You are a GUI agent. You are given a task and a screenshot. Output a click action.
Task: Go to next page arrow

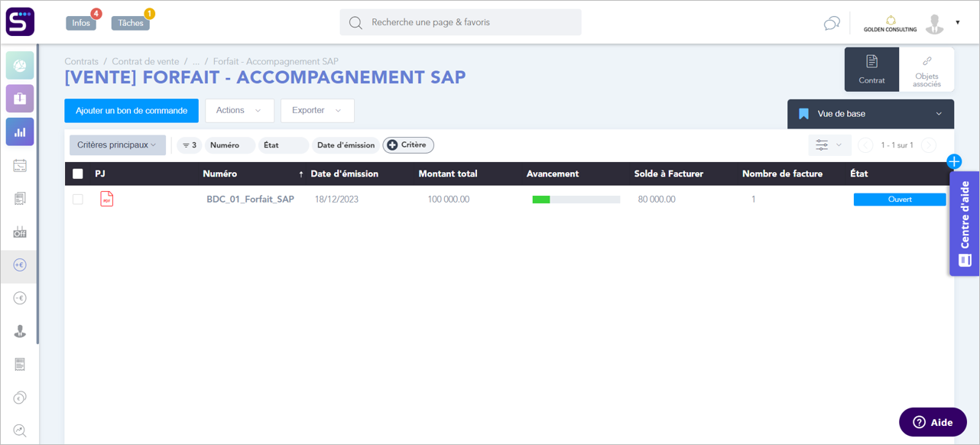pyautogui.click(x=929, y=145)
